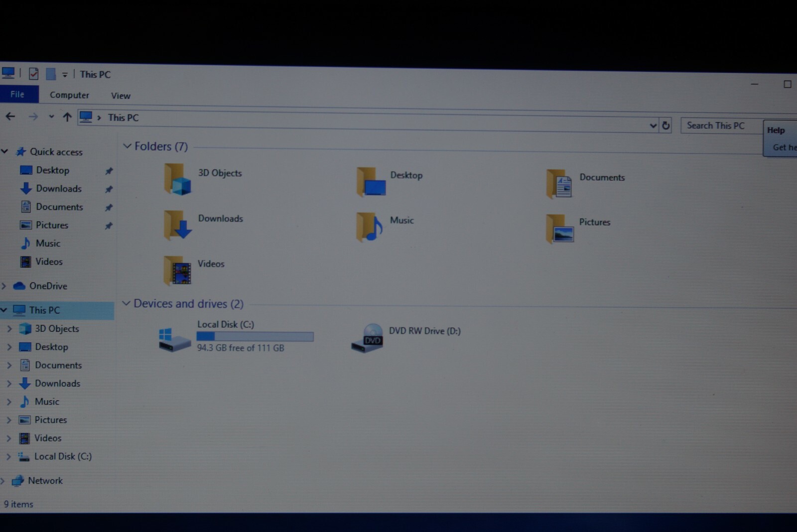
Task: Expand Documents under This PC
Action: click(x=9, y=365)
